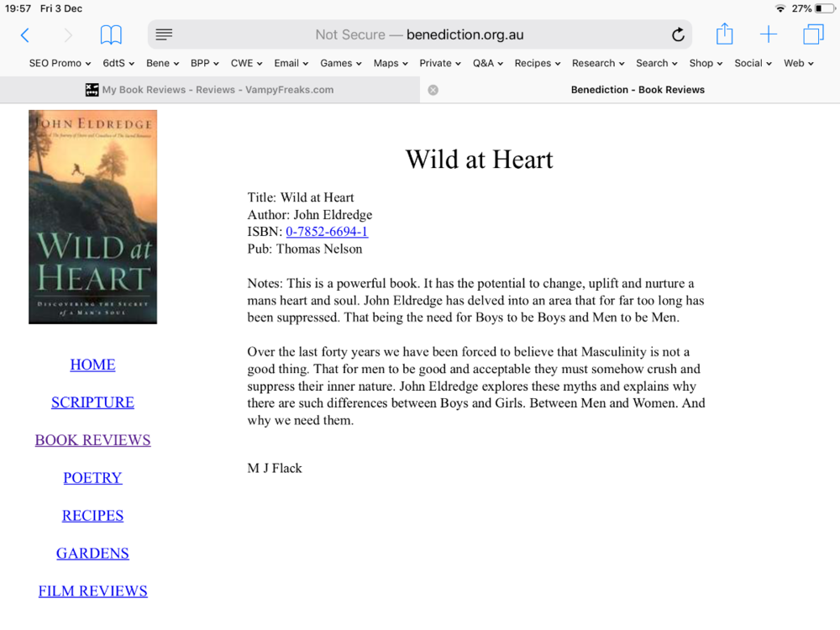Open the bookmarks book icon
This screenshot has width=840, height=630.
point(111,34)
